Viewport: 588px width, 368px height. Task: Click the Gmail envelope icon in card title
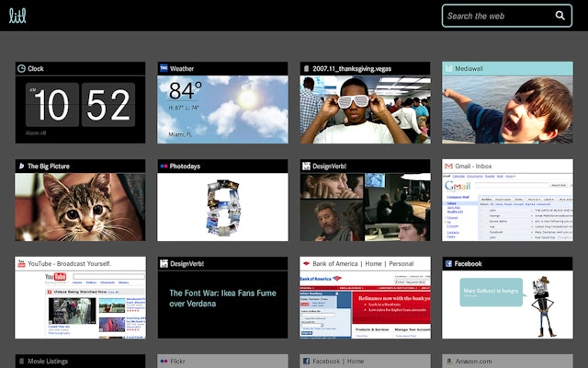[448, 167]
